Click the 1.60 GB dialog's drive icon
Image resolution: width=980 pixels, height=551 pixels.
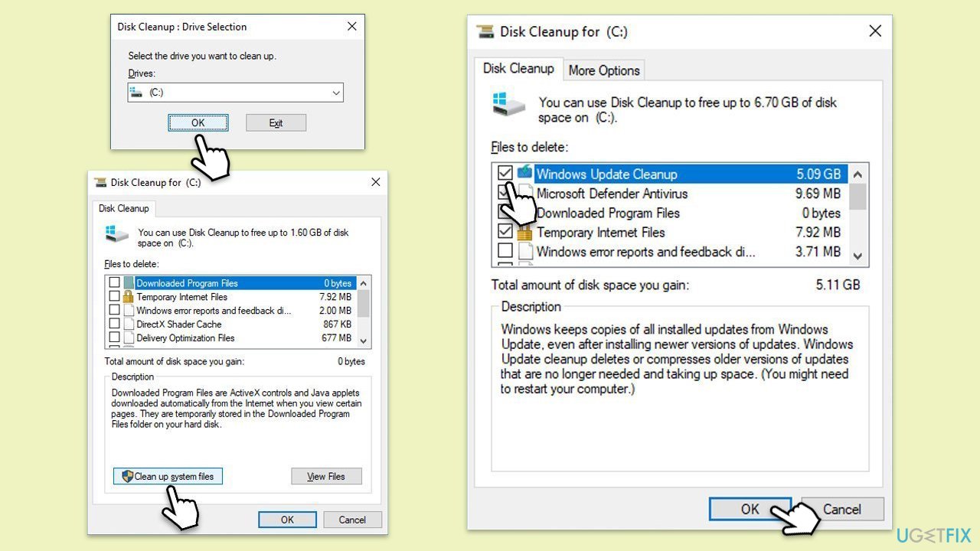[117, 234]
